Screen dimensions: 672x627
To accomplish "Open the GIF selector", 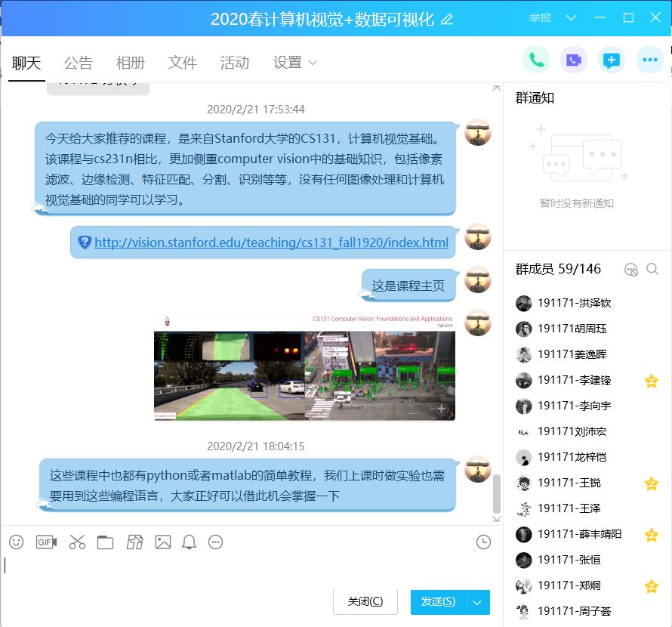I will click(46, 542).
